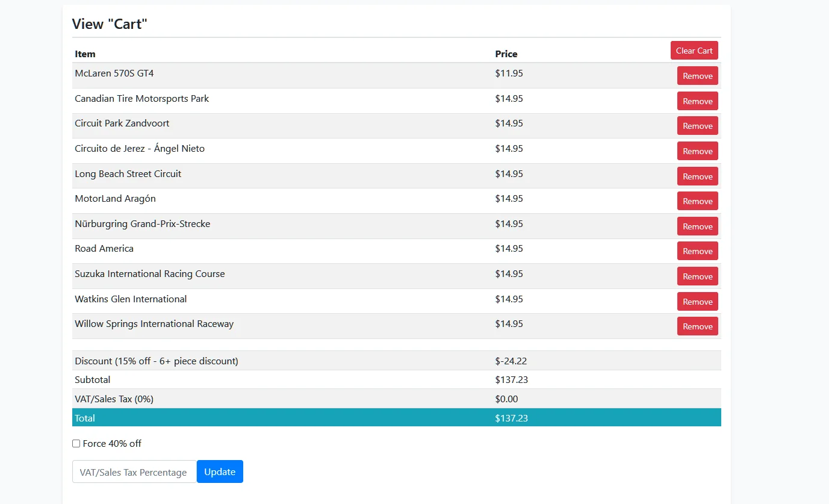Image resolution: width=829 pixels, height=504 pixels.
Task: Remove Nürburgring Grand-Prix-Strecke item
Action: [x=697, y=226]
